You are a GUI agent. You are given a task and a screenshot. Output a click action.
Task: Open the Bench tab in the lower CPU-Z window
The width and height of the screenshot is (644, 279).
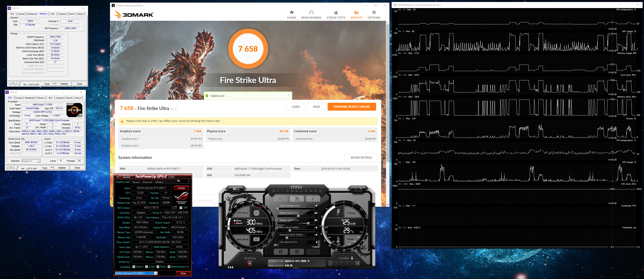[69, 98]
